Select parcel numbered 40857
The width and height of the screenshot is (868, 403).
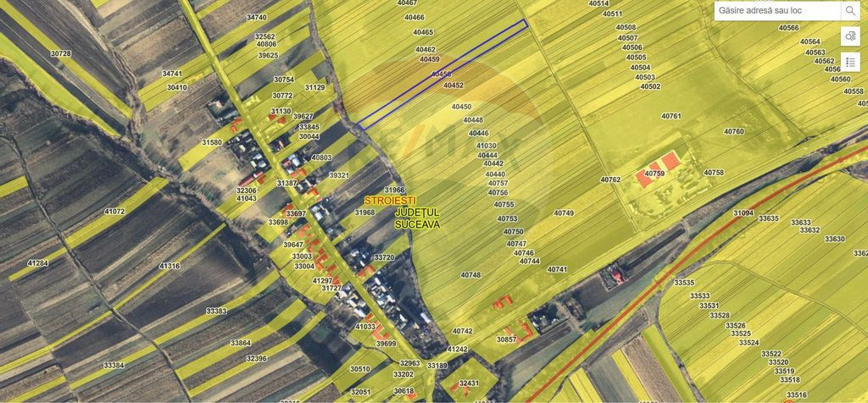(x=506, y=339)
